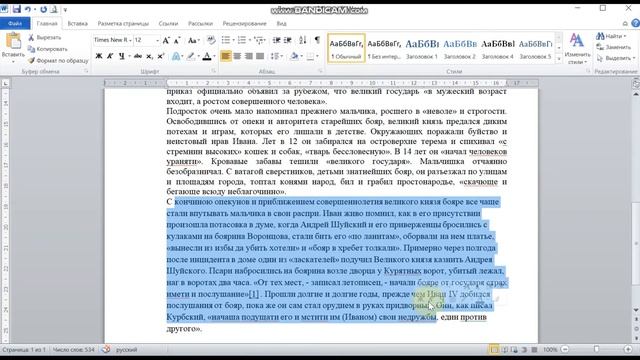The width and height of the screenshot is (640, 360).
Task: Click word count Число слов: 534
Action: 73,350
